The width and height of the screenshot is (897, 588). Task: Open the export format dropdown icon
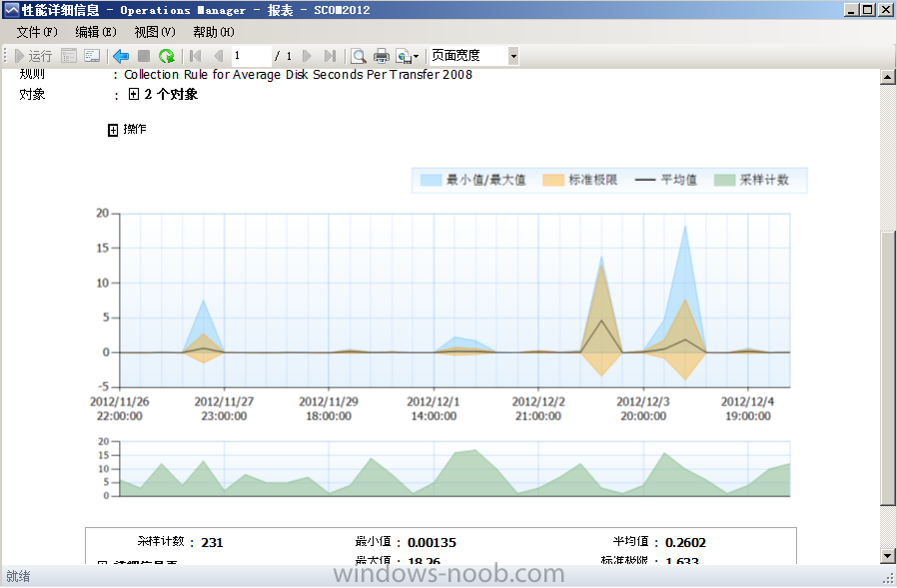click(408, 56)
